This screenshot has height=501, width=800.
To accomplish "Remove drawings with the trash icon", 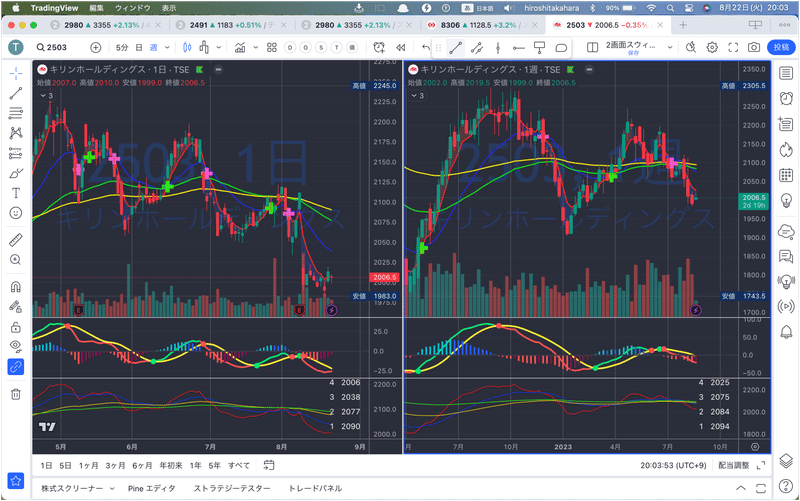I will (x=16, y=394).
